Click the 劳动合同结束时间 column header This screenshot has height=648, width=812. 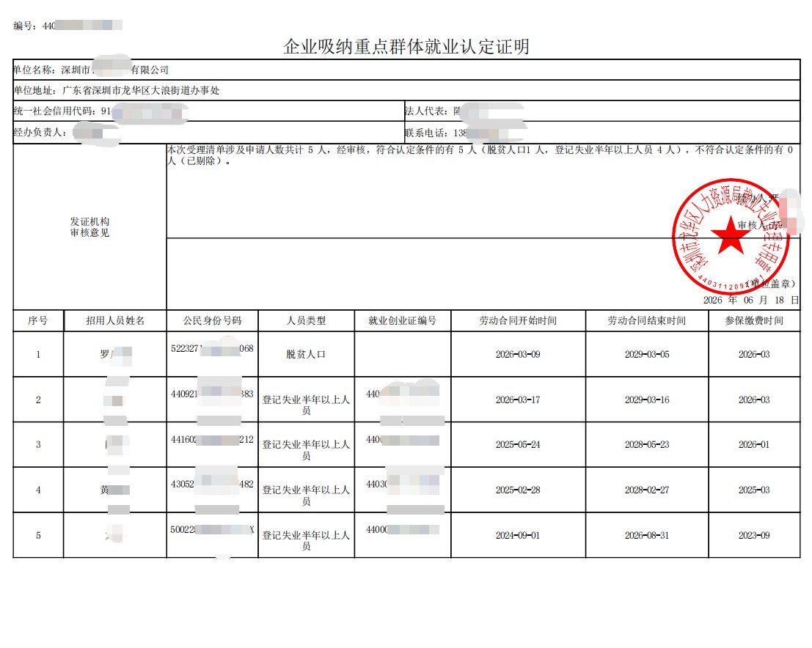647,321
